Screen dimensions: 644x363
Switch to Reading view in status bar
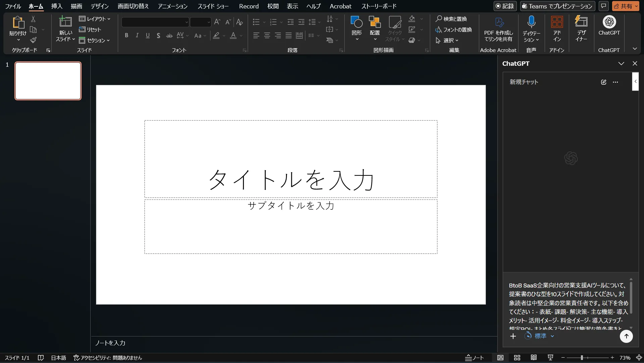[534, 358]
